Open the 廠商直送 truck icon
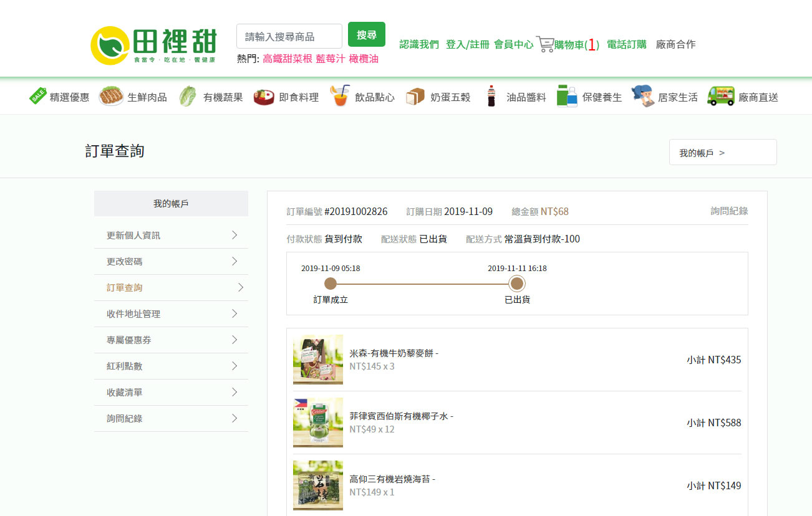Image resolution: width=812 pixels, height=516 pixels. pos(721,97)
